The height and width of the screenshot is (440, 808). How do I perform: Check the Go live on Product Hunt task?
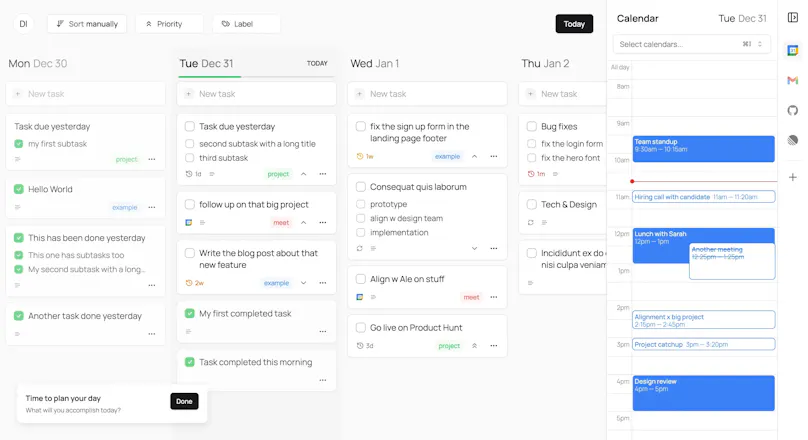pos(361,328)
